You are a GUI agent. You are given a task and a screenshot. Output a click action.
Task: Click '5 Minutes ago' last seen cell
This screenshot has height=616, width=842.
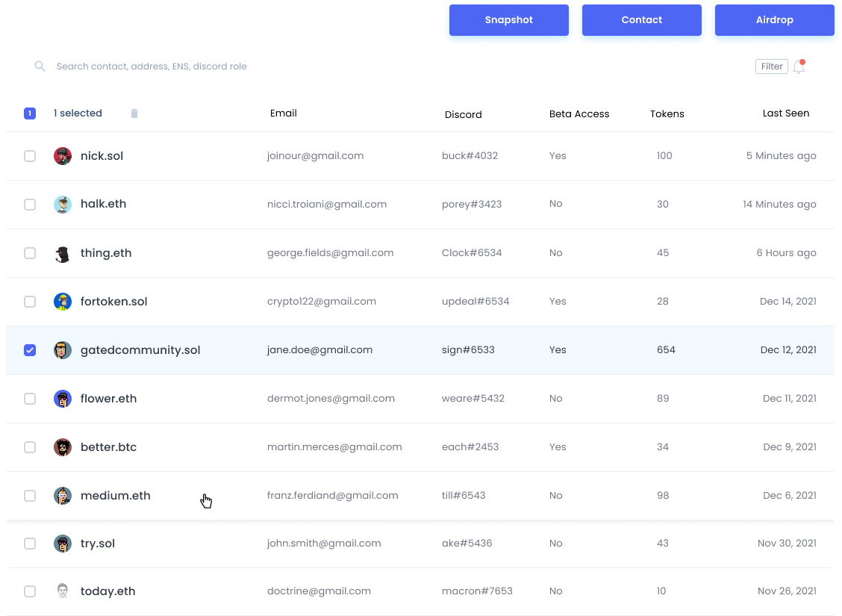781,156
